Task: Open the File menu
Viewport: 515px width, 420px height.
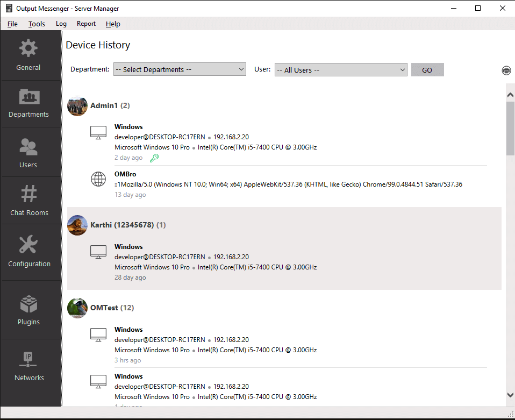Action: pyautogui.click(x=12, y=24)
